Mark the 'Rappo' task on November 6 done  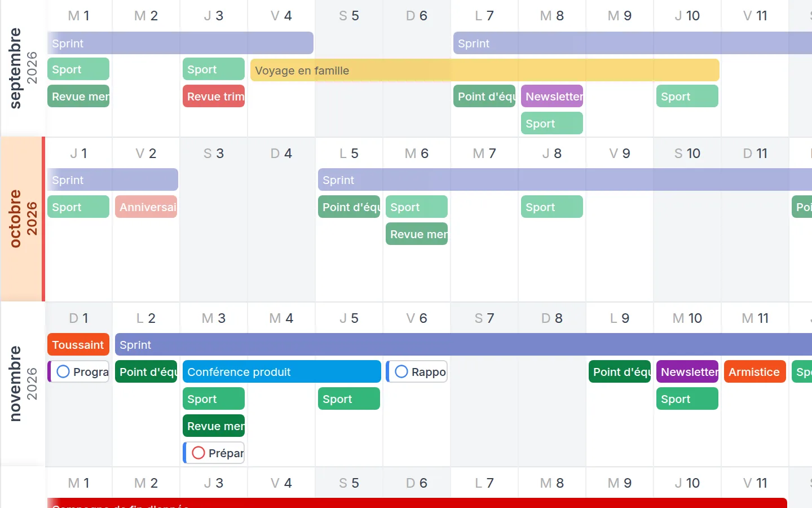(401, 371)
